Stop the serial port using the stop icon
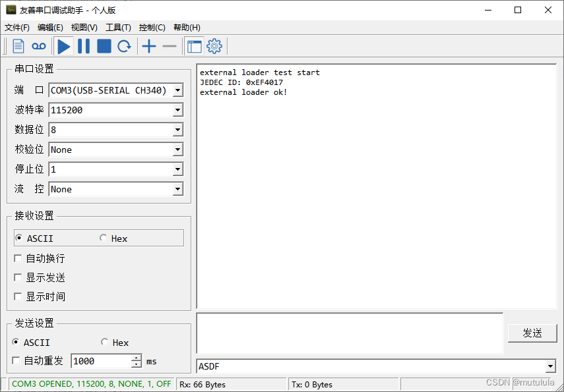 pos(105,46)
